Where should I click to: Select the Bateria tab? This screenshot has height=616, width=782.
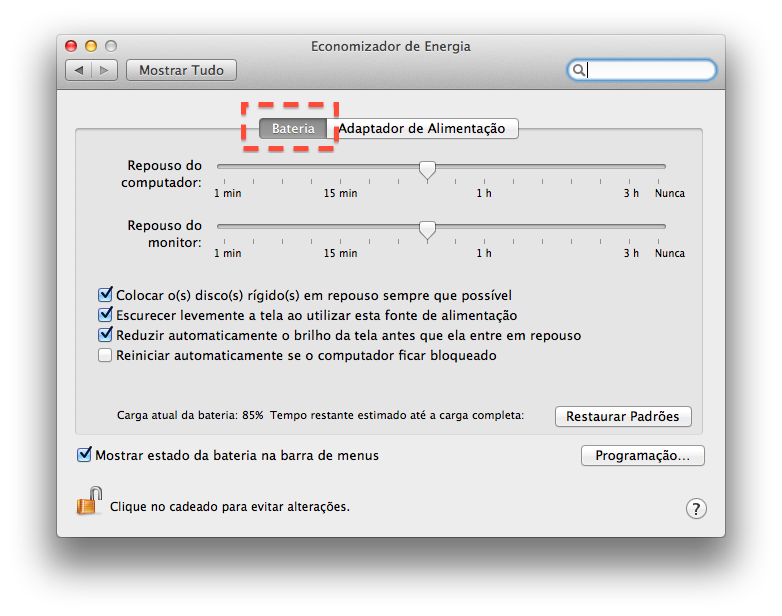[293, 128]
